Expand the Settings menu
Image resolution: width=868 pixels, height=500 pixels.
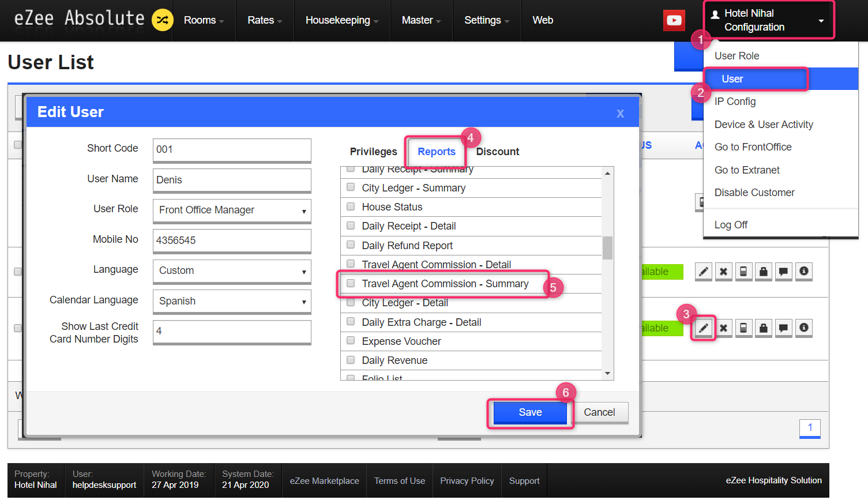click(x=487, y=20)
